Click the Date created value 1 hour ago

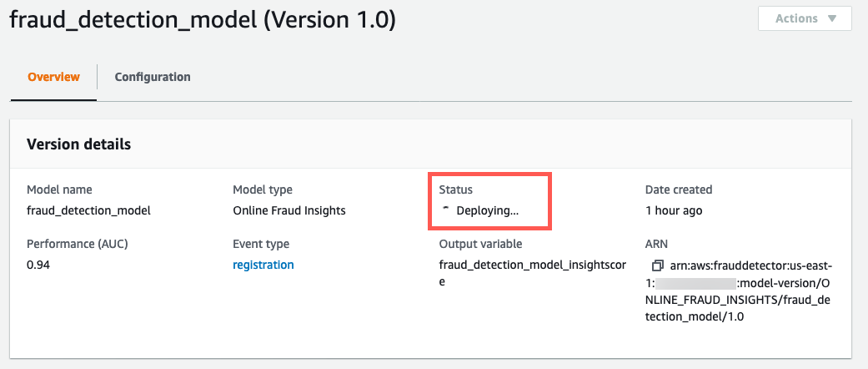(x=674, y=210)
